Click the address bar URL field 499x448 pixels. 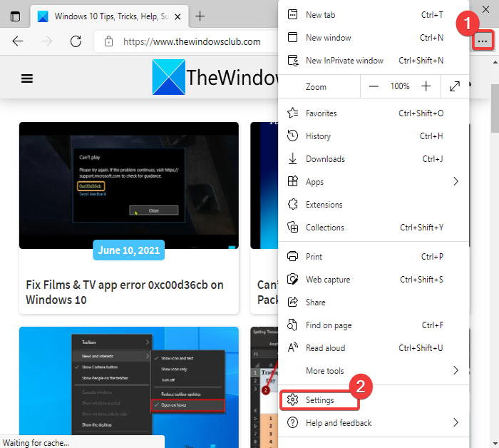point(191,41)
